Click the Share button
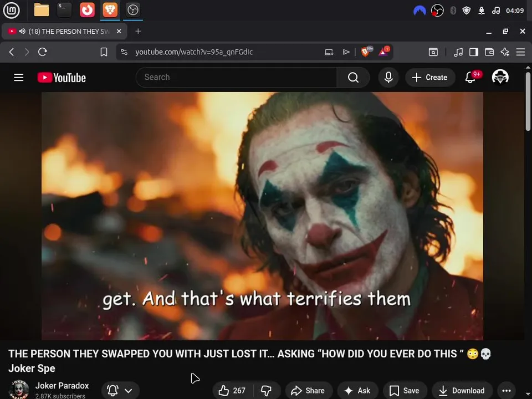The height and width of the screenshot is (399, 532). click(x=308, y=391)
